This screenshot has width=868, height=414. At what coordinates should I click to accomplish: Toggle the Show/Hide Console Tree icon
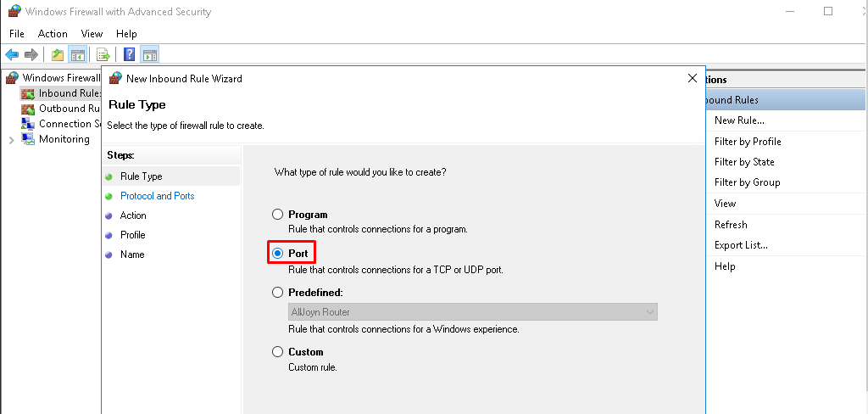click(x=77, y=55)
